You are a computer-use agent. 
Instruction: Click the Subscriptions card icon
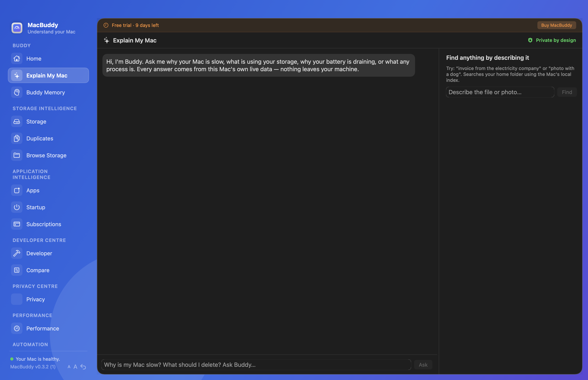[x=17, y=224]
